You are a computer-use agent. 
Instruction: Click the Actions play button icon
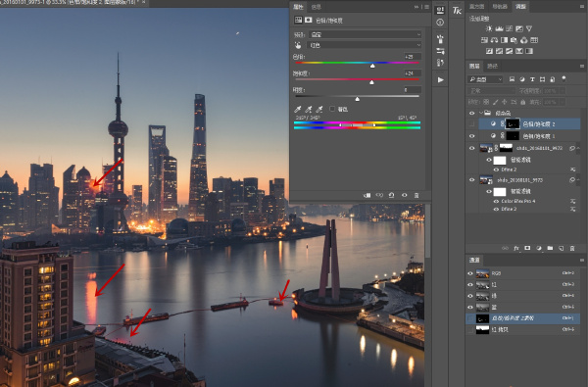[x=441, y=80]
